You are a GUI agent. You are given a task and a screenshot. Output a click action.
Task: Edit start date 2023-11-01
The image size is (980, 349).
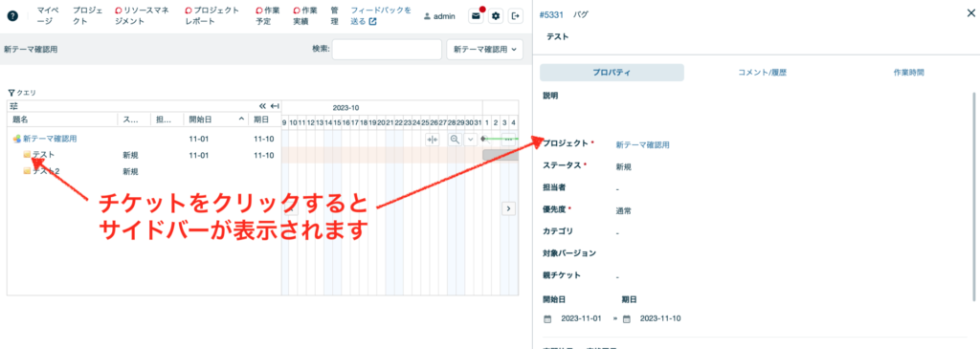(x=581, y=318)
